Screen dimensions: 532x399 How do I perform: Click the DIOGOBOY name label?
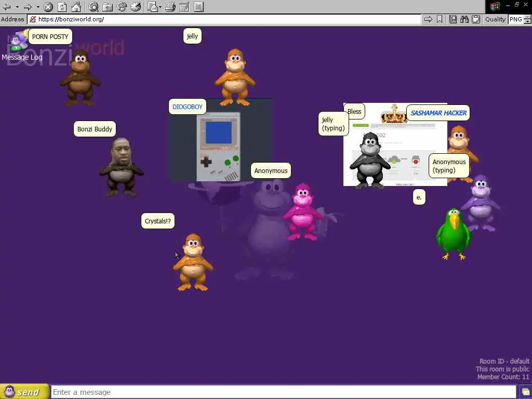click(187, 107)
